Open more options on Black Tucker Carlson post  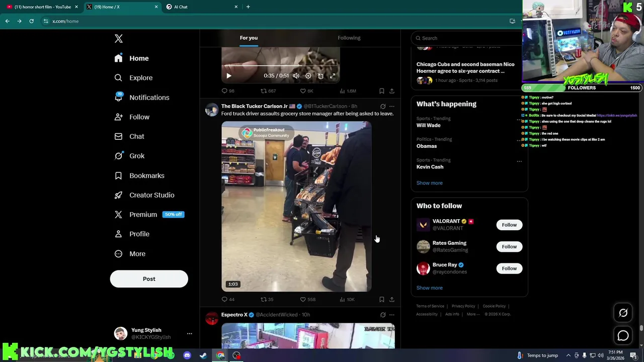pyautogui.click(x=392, y=106)
